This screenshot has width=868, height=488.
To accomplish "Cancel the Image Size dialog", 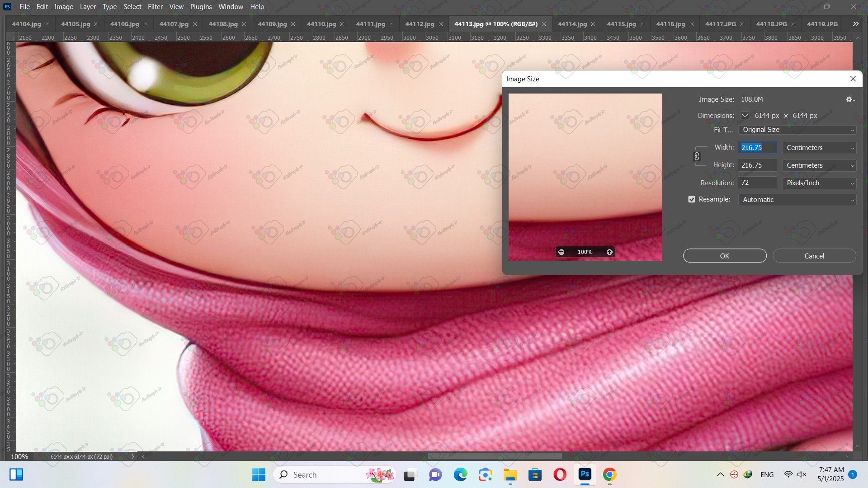I will (x=814, y=256).
